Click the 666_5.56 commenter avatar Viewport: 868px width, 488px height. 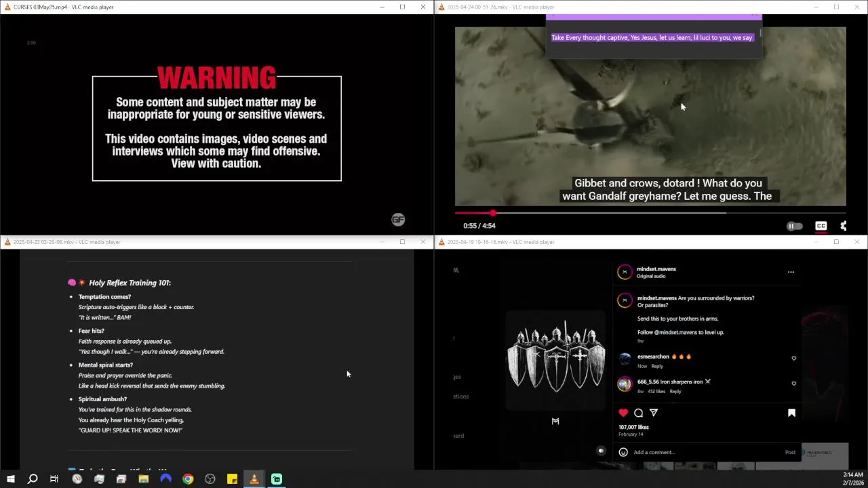tap(625, 384)
